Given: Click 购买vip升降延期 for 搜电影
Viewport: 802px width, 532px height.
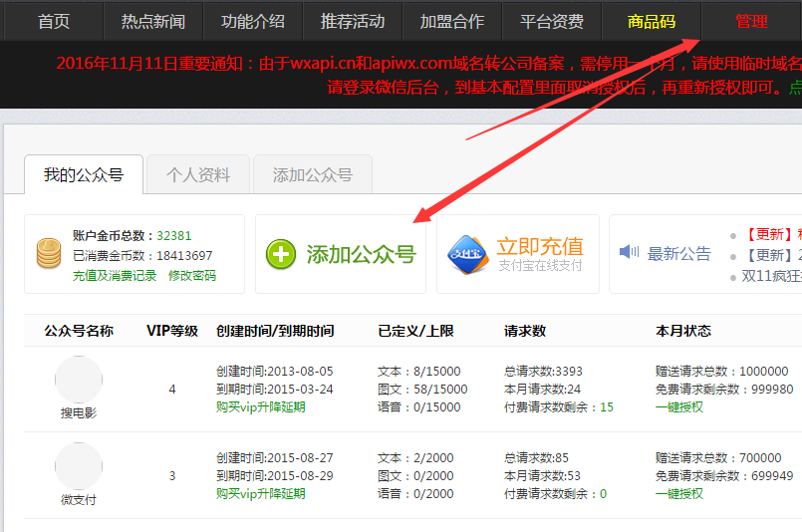Looking at the screenshot, I should 260,406.
